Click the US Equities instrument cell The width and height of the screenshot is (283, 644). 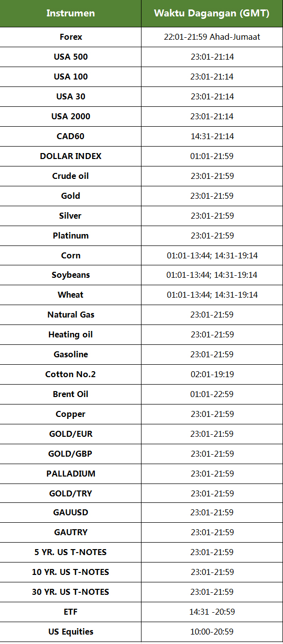pos(71,632)
